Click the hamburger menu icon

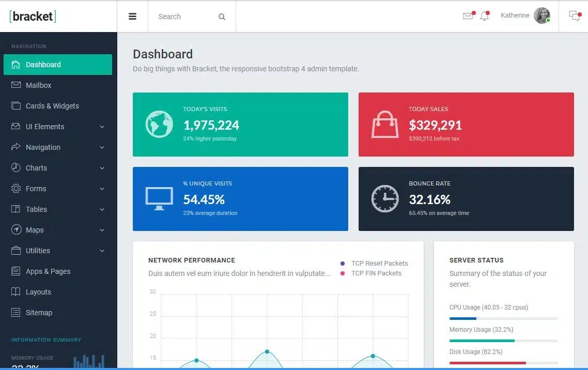coord(133,16)
